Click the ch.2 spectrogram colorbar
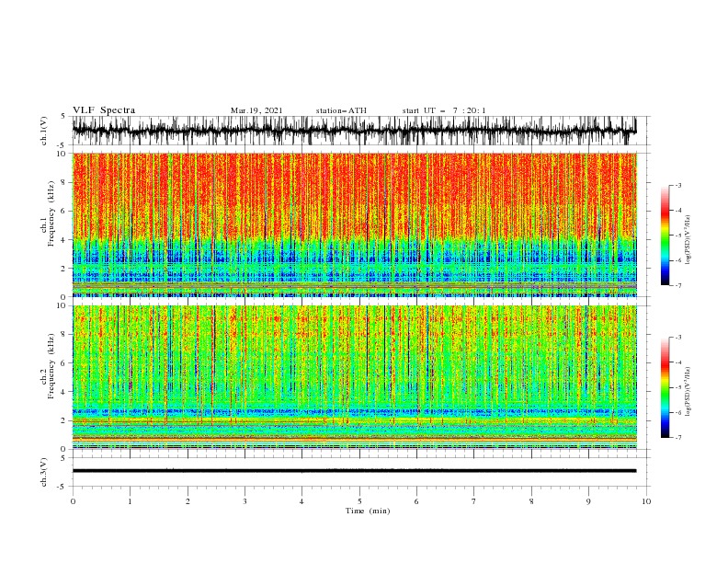The width and height of the screenshot is (728, 563). 665,387
